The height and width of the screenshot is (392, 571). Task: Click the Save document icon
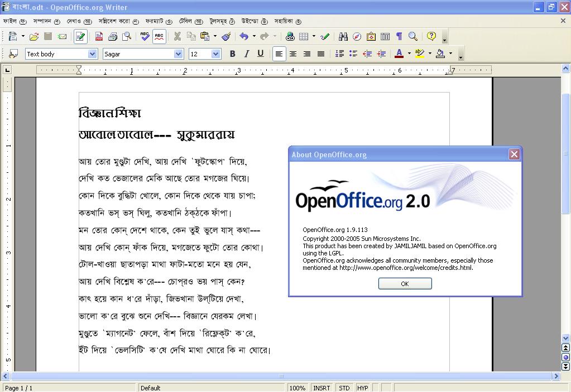coord(47,36)
